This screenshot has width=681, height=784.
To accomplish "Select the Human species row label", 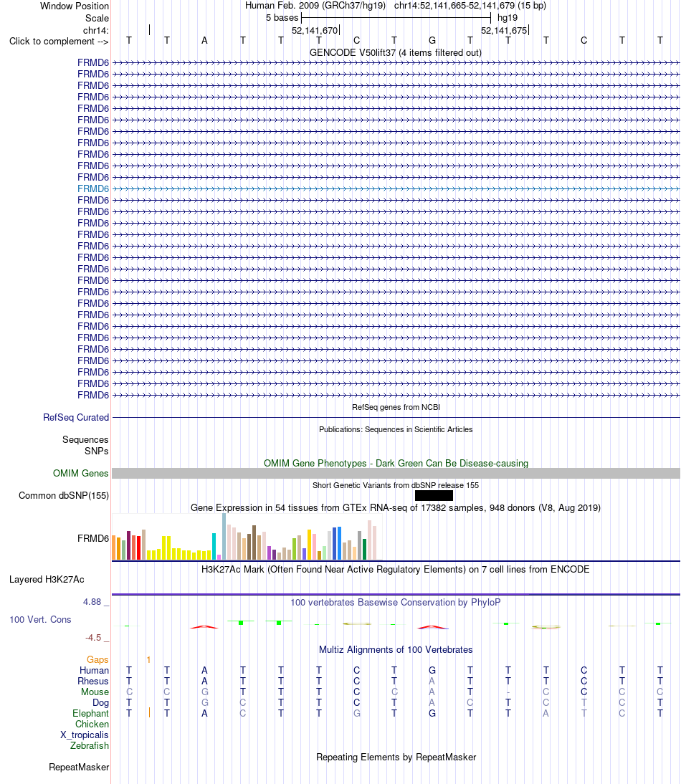I will (94, 671).
